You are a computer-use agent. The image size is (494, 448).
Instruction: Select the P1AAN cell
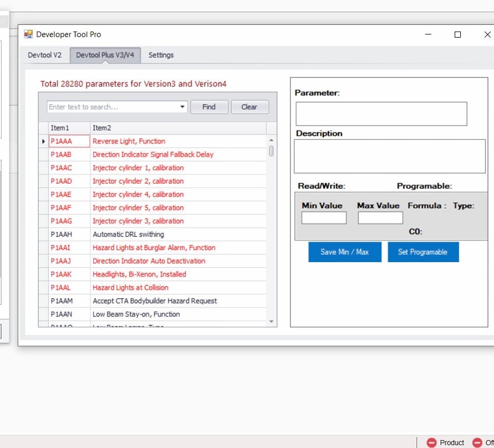tap(69, 314)
